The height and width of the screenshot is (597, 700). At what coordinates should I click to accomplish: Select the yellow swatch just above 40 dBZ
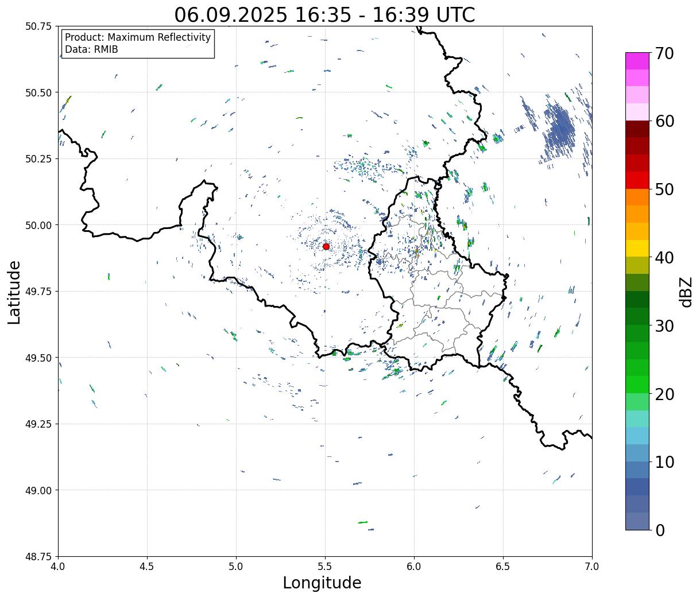tap(637, 248)
